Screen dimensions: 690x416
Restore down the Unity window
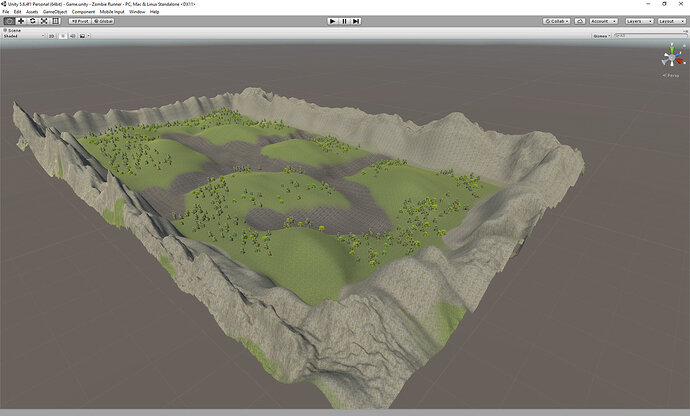pos(664,4)
